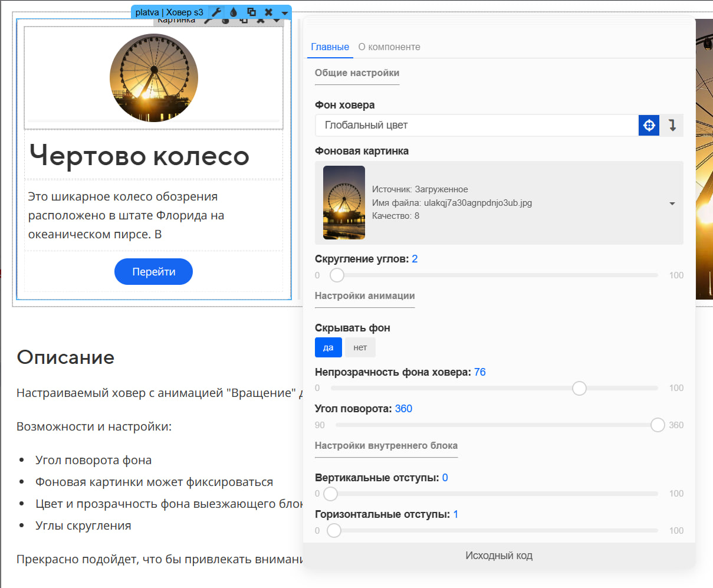Click the Угол поворота value '360'
This screenshot has height=588, width=713.
pos(403,409)
